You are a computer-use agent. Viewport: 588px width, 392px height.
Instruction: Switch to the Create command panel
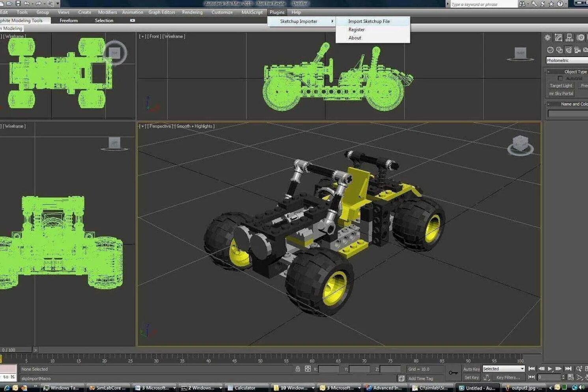tap(547, 37)
